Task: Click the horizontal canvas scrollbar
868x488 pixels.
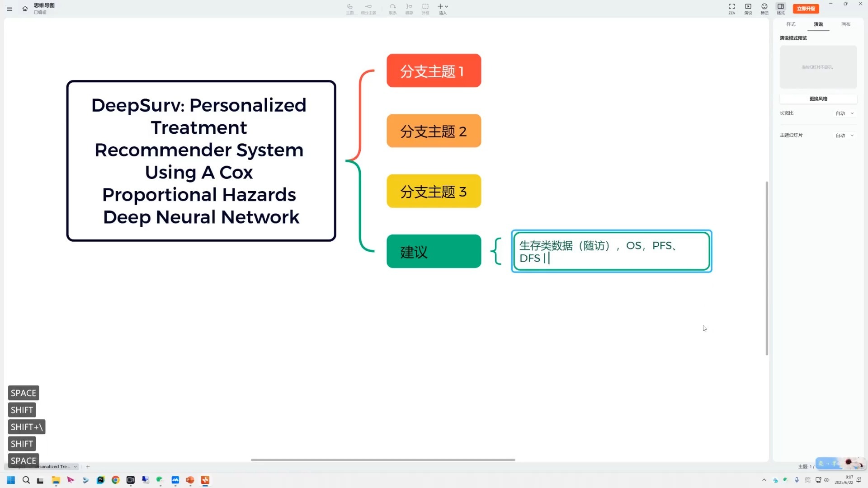Action: pos(383,460)
